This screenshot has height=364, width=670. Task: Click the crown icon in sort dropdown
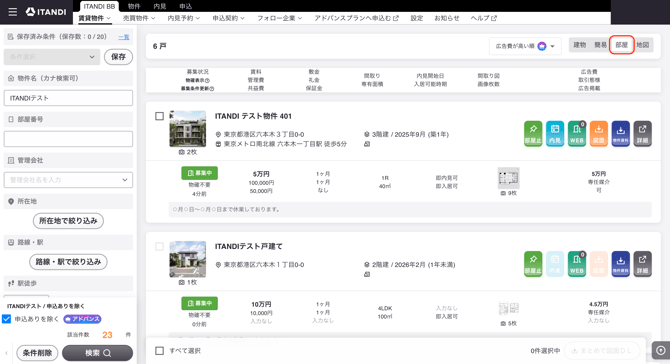pos(542,46)
